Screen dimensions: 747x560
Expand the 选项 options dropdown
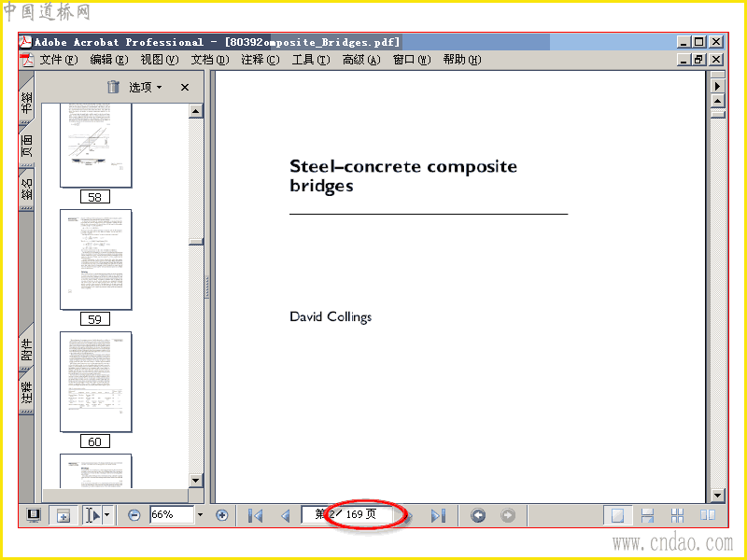pyautogui.click(x=146, y=87)
